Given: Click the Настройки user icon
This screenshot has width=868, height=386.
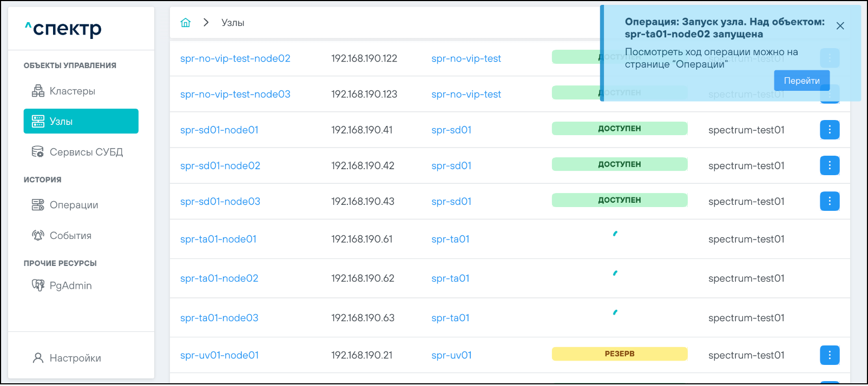Looking at the screenshot, I should click(x=38, y=358).
